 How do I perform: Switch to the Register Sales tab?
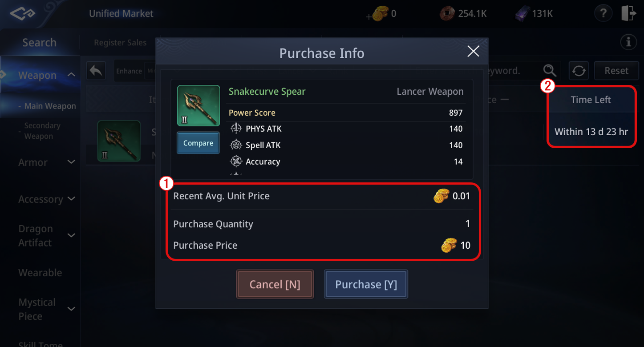120,43
